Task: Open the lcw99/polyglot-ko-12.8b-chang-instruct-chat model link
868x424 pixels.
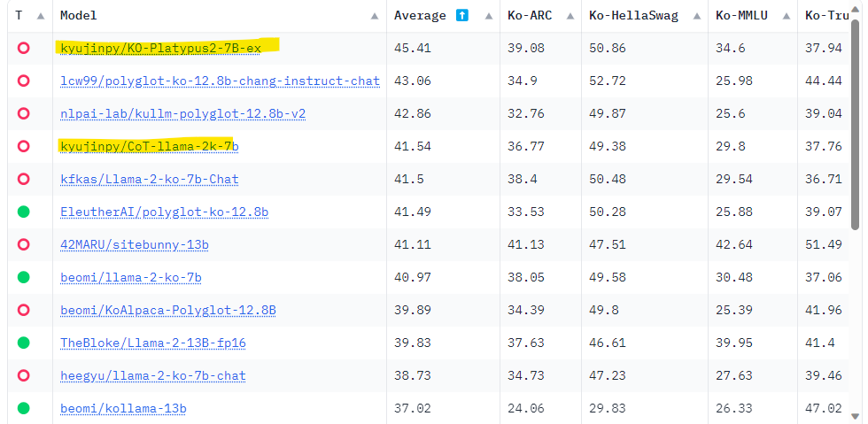Action: (x=220, y=81)
